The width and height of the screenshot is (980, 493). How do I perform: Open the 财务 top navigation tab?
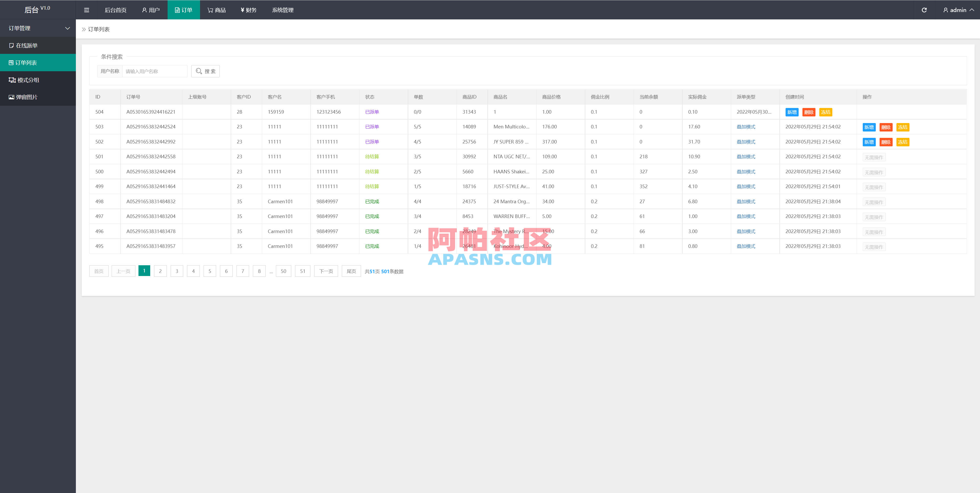click(248, 10)
